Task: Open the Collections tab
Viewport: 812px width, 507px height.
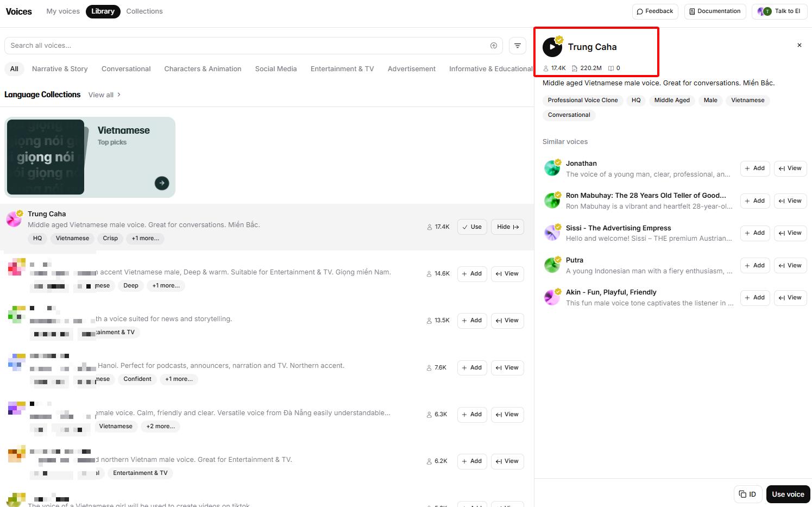Action: point(144,11)
